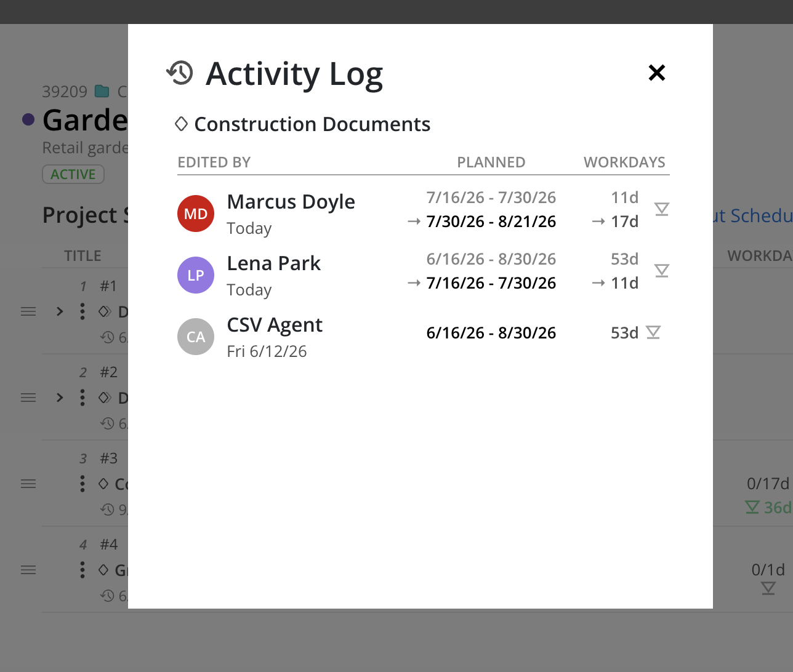
Task: Click Lena Park's LP avatar
Action: tap(196, 275)
